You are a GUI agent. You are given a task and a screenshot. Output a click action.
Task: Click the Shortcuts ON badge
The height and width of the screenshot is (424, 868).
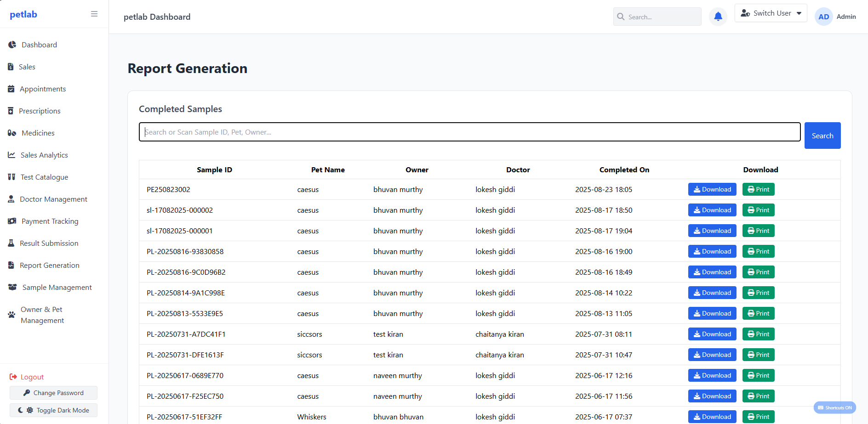pyautogui.click(x=834, y=407)
